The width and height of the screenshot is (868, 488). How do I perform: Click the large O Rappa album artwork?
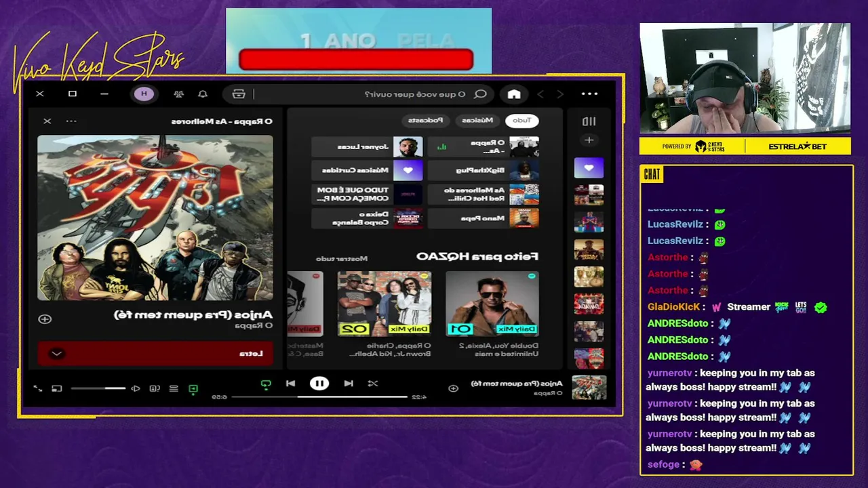pos(155,218)
